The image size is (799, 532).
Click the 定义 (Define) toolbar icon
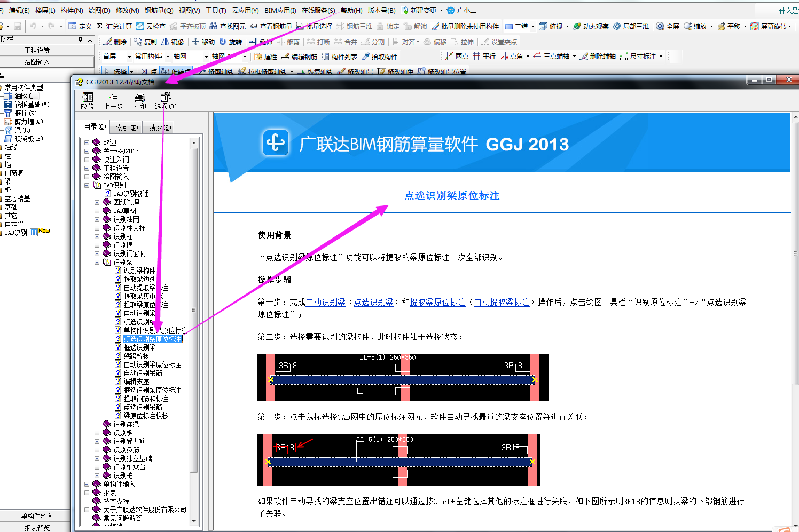[x=80, y=26]
